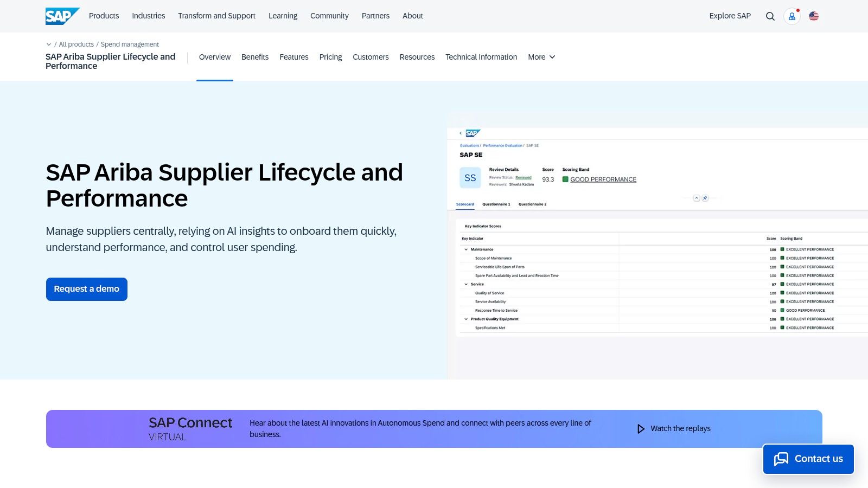The width and height of the screenshot is (868, 488).
Task: Switch to the Features tab
Action: pyautogui.click(x=294, y=57)
